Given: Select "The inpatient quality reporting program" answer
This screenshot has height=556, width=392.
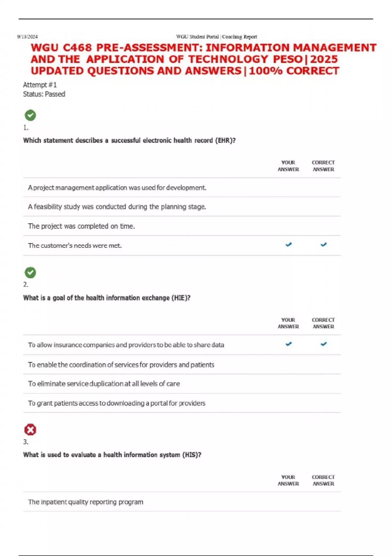Looking at the screenshot, I should [x=86, y=502].
